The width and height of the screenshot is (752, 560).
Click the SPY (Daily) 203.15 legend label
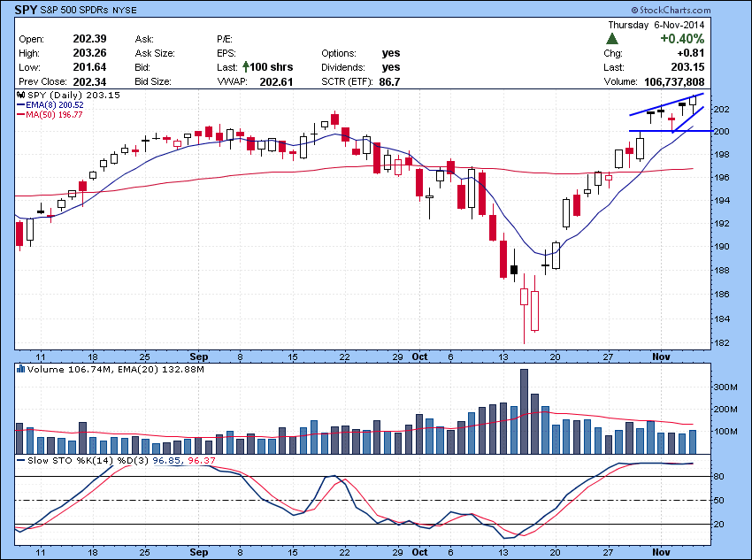point(73,95)
